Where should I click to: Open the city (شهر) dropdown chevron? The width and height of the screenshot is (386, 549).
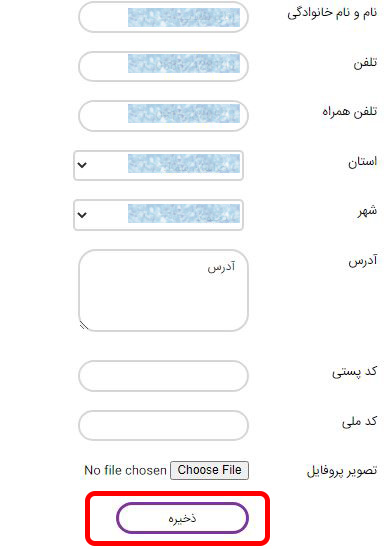(82, 215)
